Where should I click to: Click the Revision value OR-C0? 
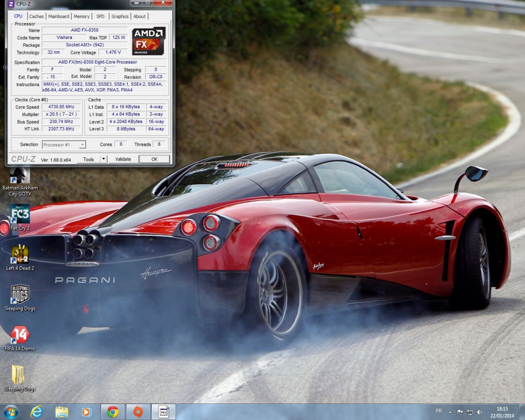click(x=156, y=77)
